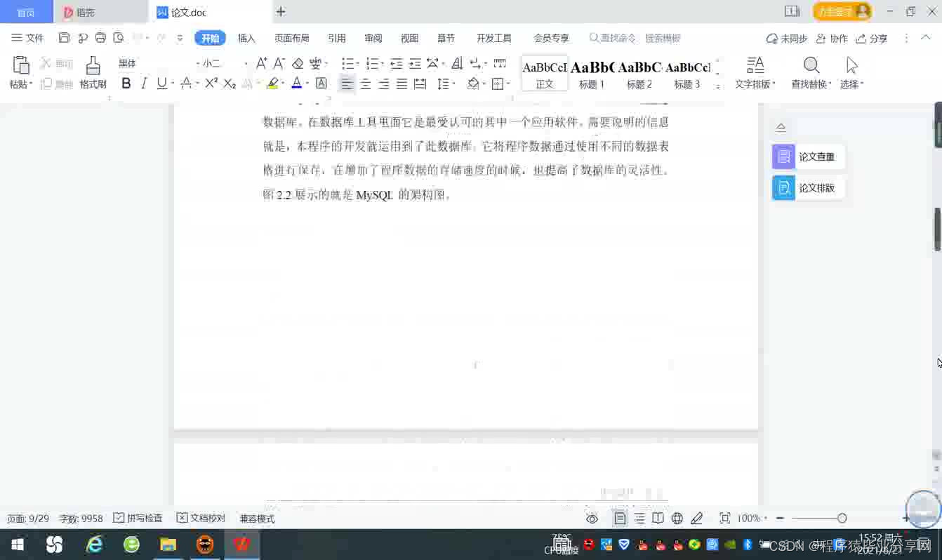
Task: Click the character border icon
Action: pos(321,84)
